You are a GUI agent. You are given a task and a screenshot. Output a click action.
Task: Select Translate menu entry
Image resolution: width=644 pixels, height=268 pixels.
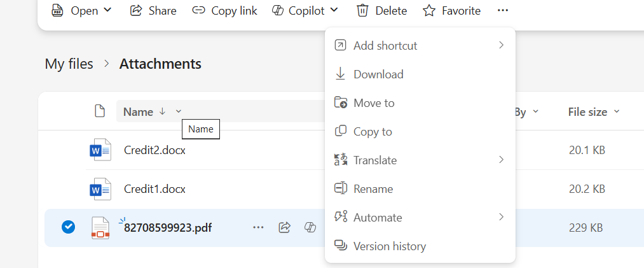click(x=420, y=160)
